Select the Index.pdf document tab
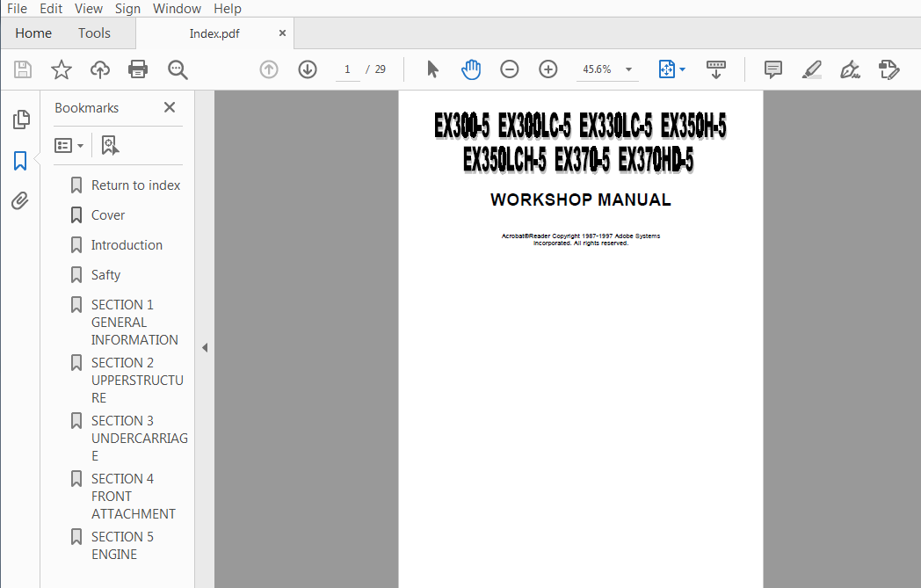 click(x=214, y=34)
